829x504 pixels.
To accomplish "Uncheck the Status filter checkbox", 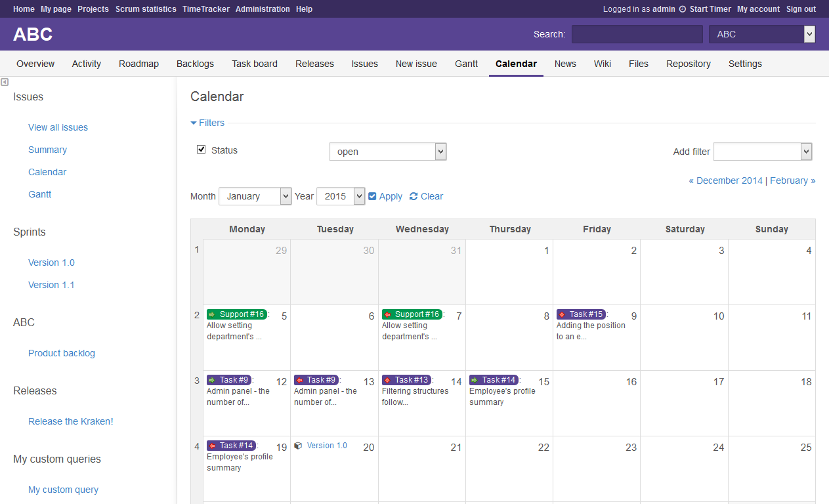I will (x=202, y=150).
